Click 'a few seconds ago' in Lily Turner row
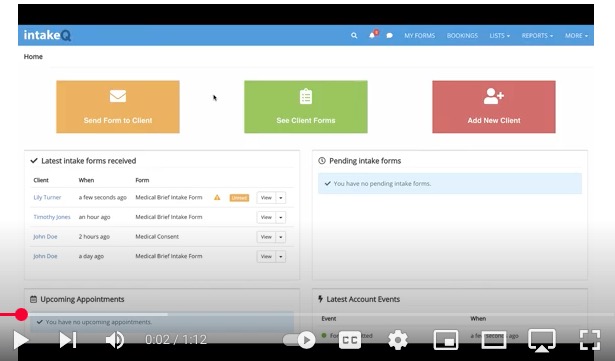Screen dimensions: 615x361 point(102,197)
